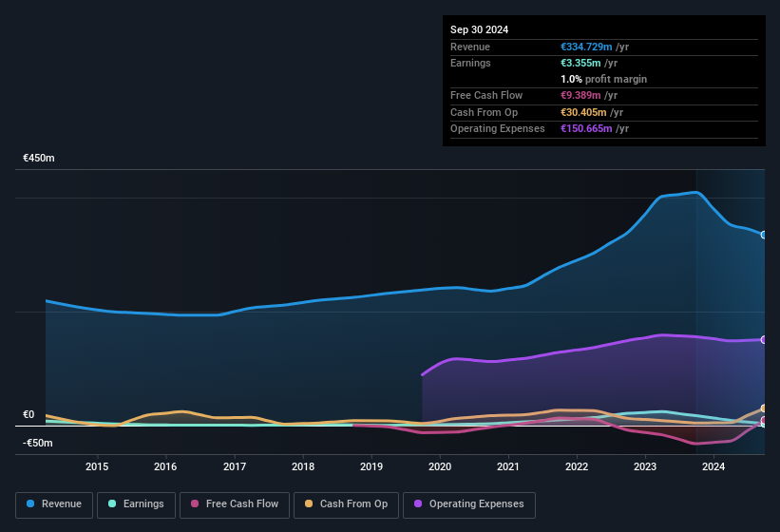
Task: Click the €0 y-axis label
Action: [29, 414]
